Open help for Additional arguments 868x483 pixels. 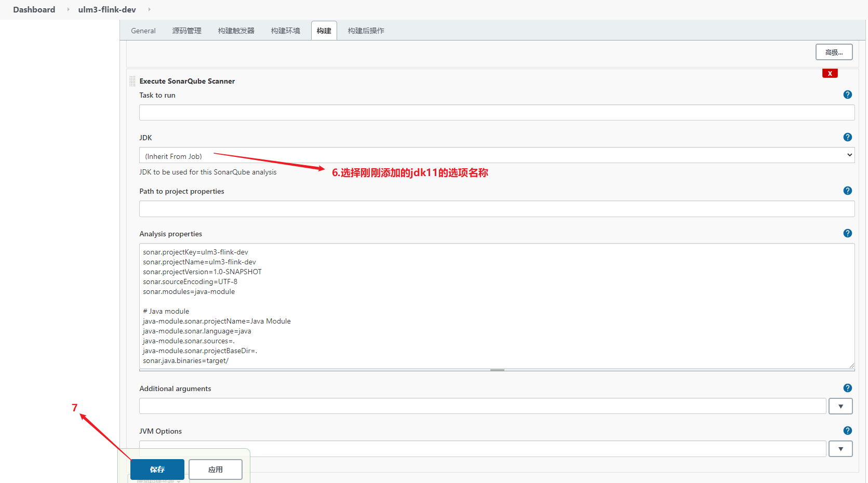point(847,388)
